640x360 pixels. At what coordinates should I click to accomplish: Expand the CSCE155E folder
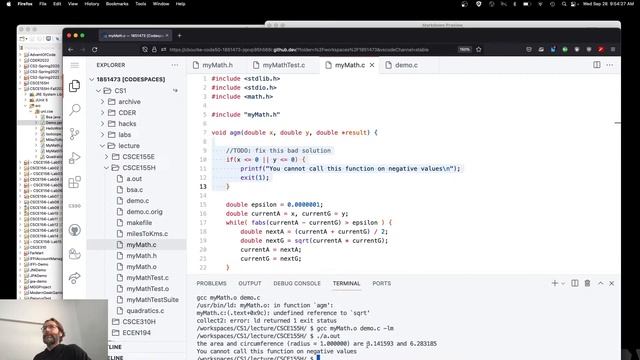pos(107,157)
